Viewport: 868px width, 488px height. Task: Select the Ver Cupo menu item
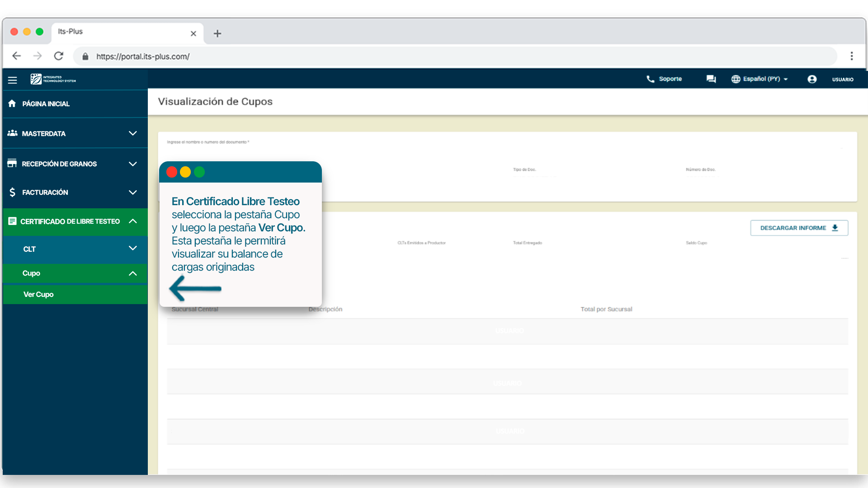pos(39,294)
